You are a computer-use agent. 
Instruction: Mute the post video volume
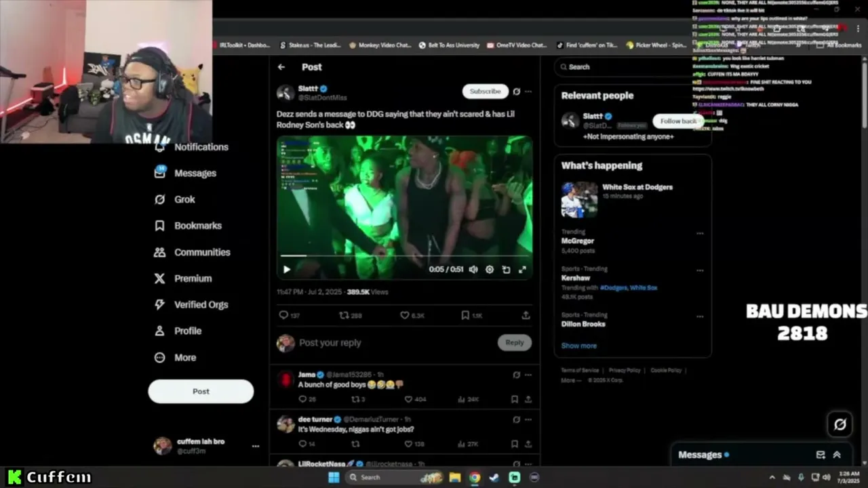coord(473,270)
